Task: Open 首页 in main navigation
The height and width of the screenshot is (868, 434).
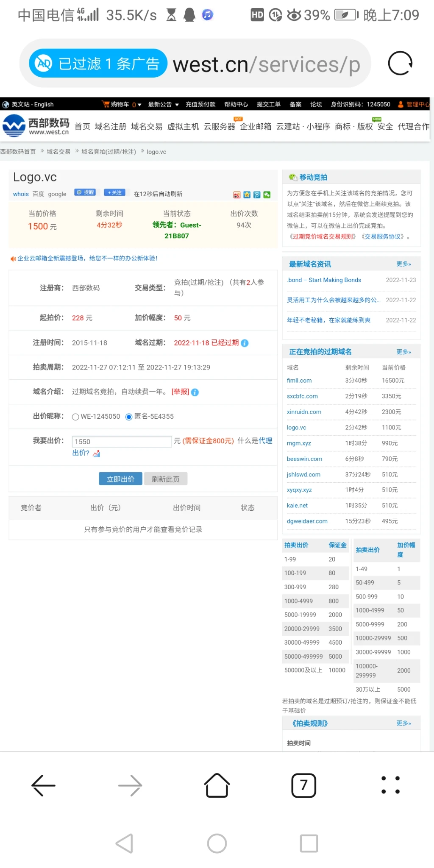Action: 82,126
